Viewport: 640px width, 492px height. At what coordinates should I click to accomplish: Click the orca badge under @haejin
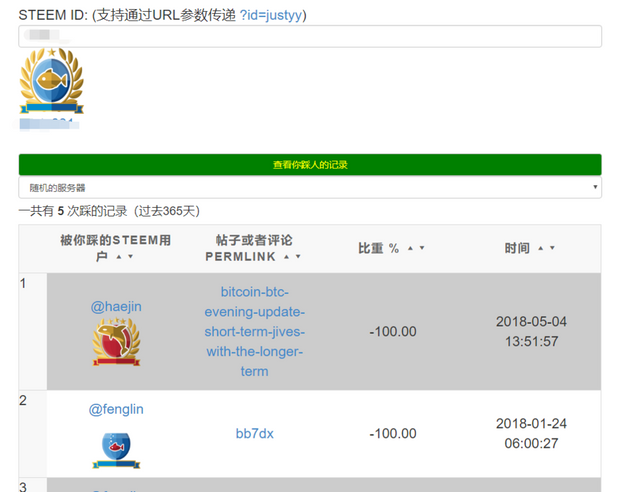click(116, 341)
